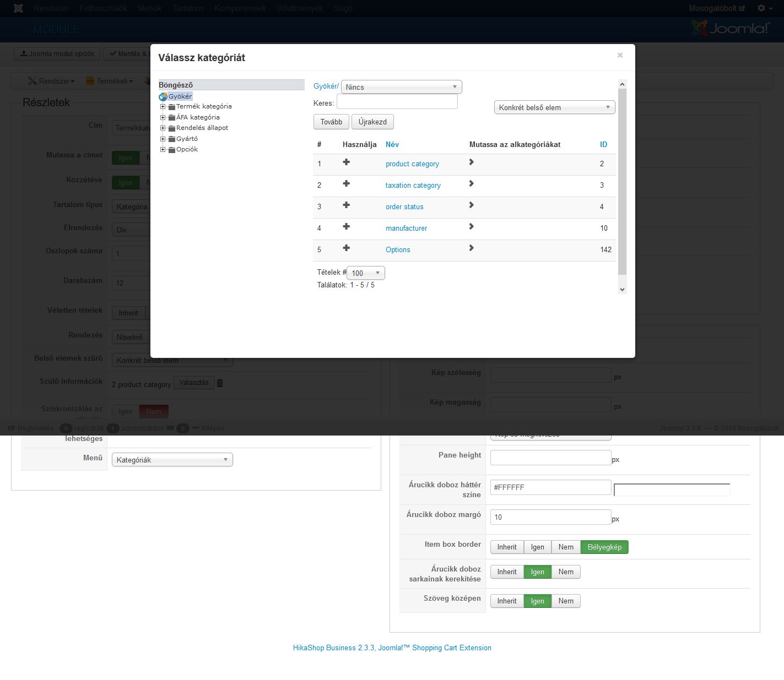Click the Joomla logo icon in top-left corner
The image size is (784, 680).
click(18, 8)
